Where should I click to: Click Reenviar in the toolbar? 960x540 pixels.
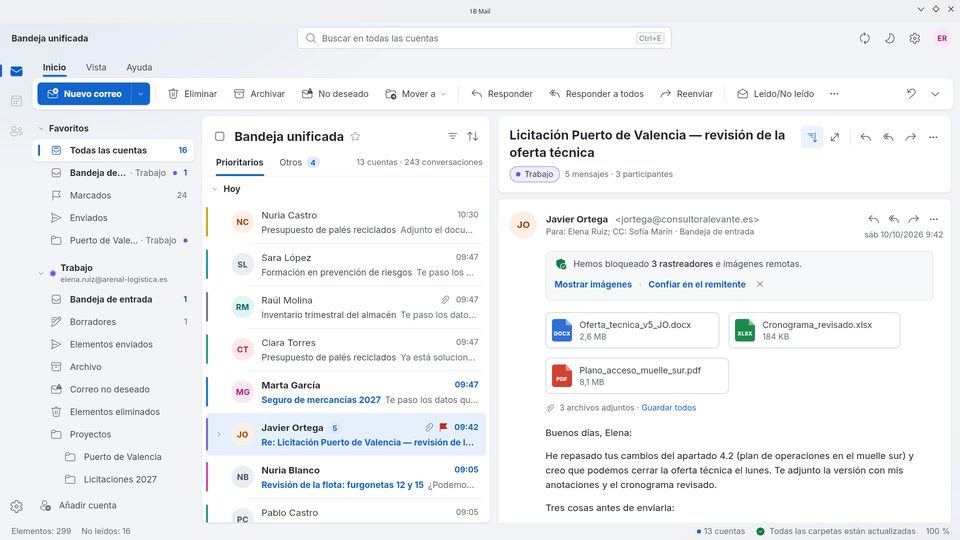(686, 94)
